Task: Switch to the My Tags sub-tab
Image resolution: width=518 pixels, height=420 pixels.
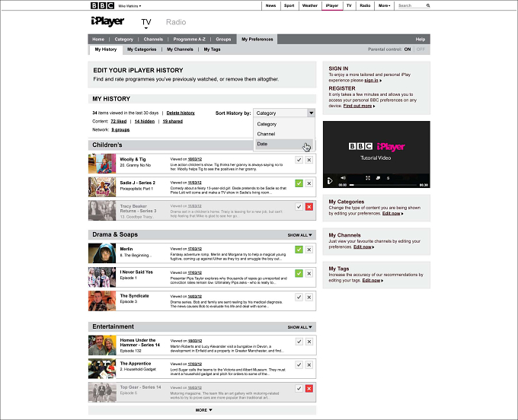Action: (212, 49)
